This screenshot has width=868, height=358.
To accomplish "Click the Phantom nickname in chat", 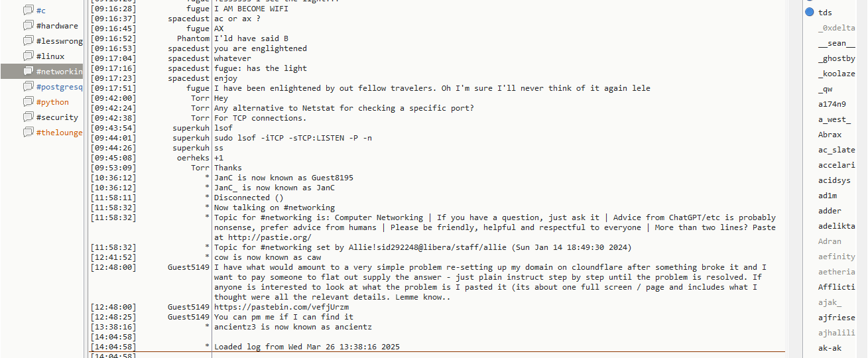I will pyautogui.click(x=193, y=38).
